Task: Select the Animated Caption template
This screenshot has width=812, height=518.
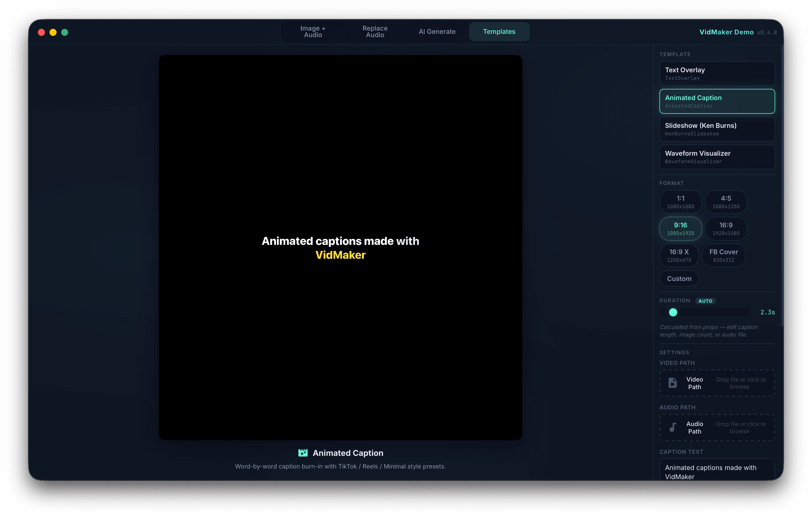Action: (717, 101)
